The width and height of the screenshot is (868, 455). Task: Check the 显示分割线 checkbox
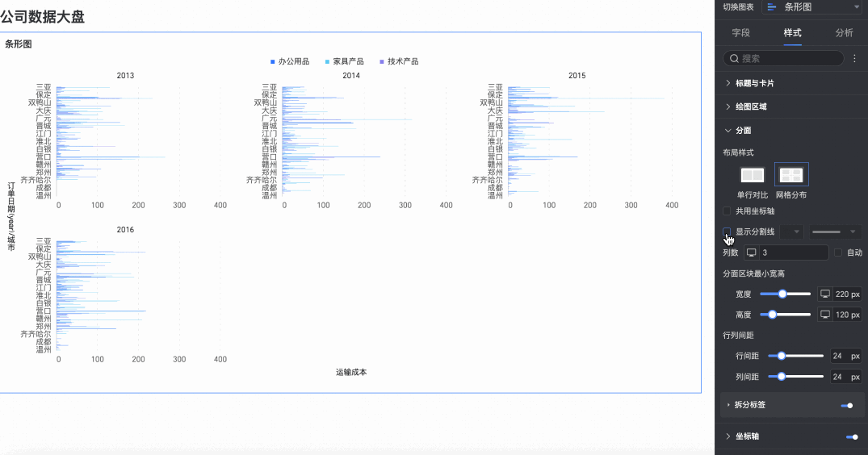tap(727, 232)
